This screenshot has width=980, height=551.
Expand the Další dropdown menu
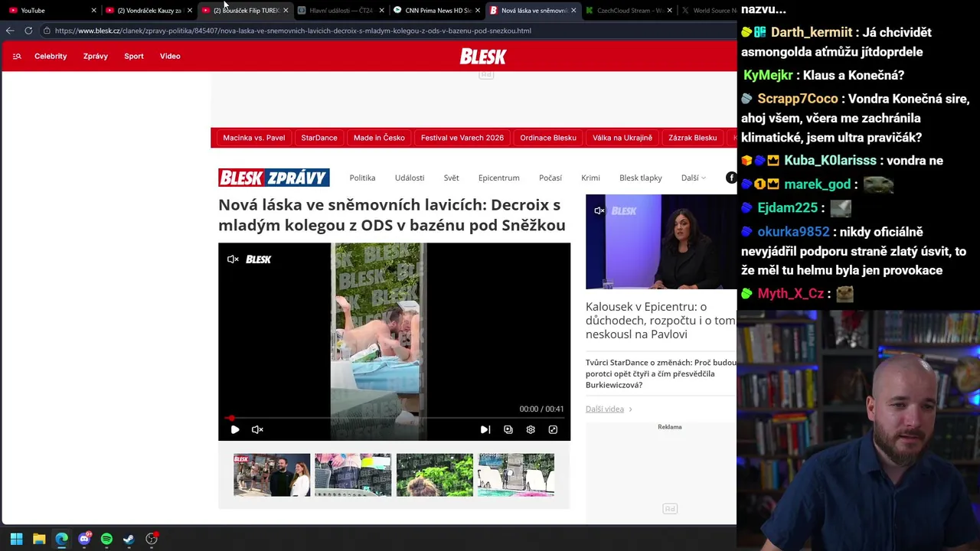pos(693,178)
